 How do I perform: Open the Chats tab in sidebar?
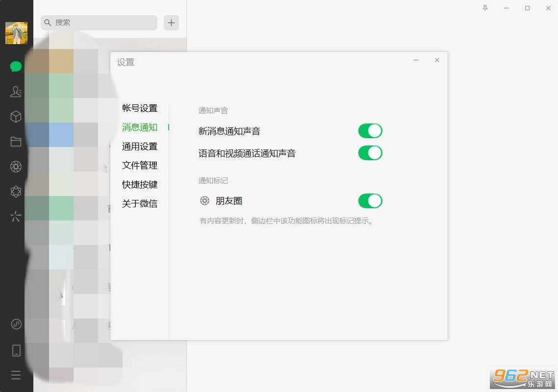[16, 67]
